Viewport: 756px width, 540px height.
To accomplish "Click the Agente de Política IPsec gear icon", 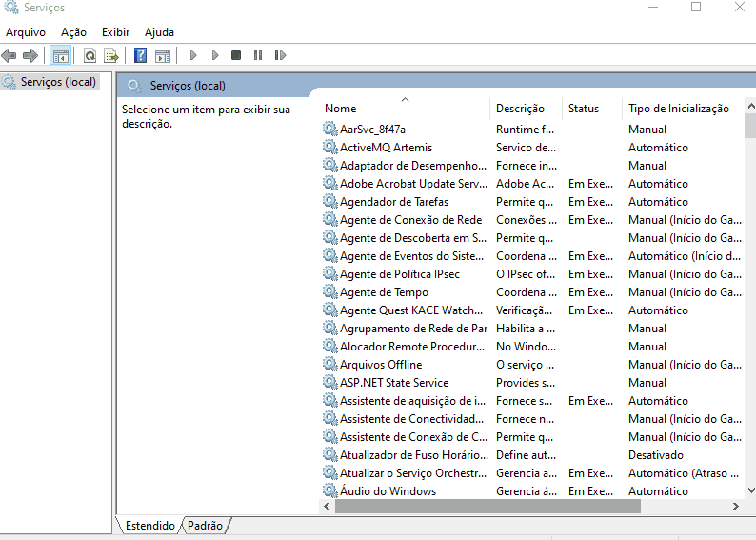I will click(329, 273).
